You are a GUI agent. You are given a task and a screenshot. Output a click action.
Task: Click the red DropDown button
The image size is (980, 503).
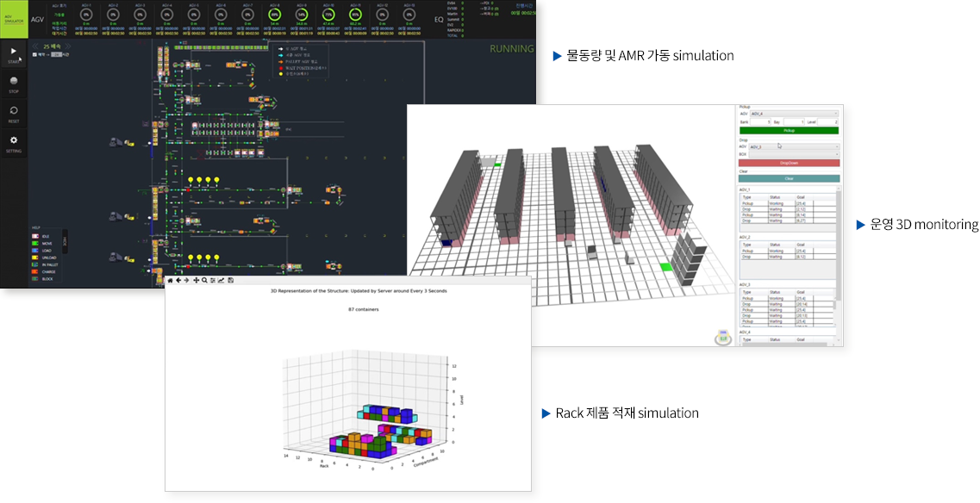790,163
